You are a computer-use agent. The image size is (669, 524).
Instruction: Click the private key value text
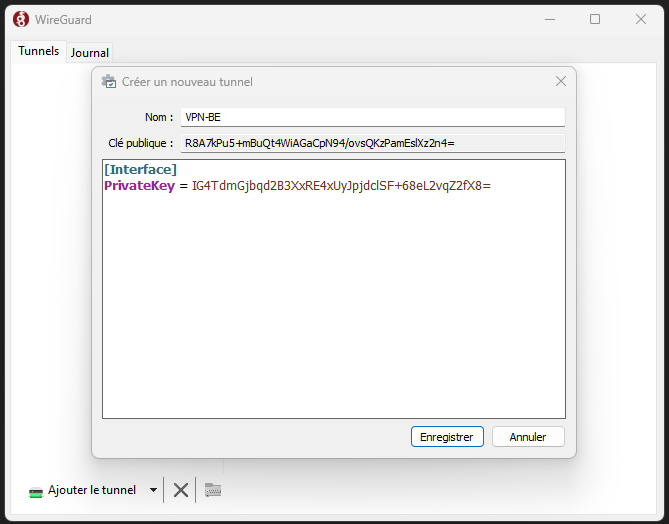click(x=341, y=186)
